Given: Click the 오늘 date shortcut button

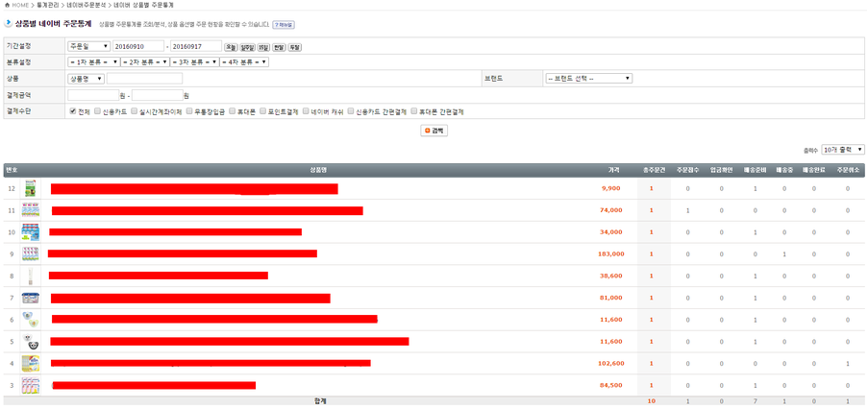Looking at the screenshot, I should pyautogui.click(x=232, y=46).
